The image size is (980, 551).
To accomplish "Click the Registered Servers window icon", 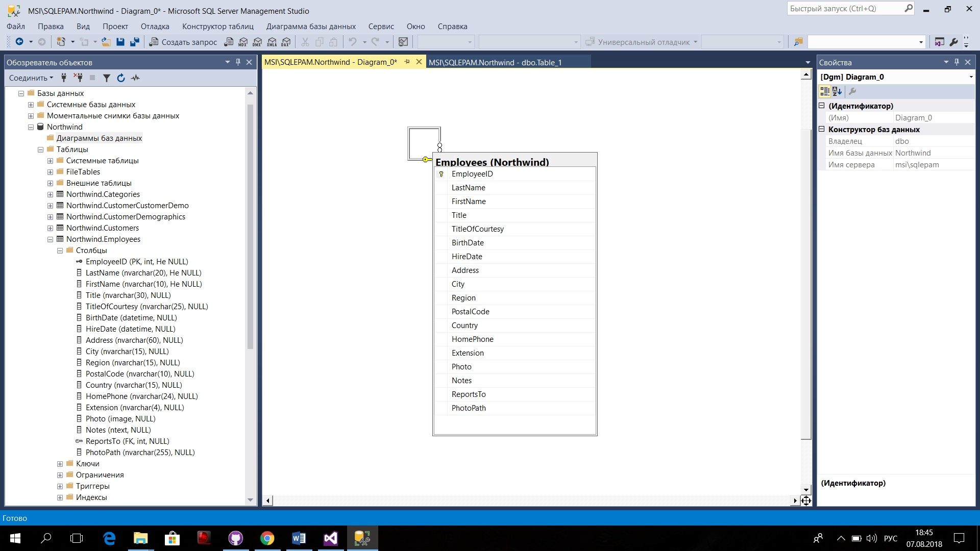I will [939, 42].
